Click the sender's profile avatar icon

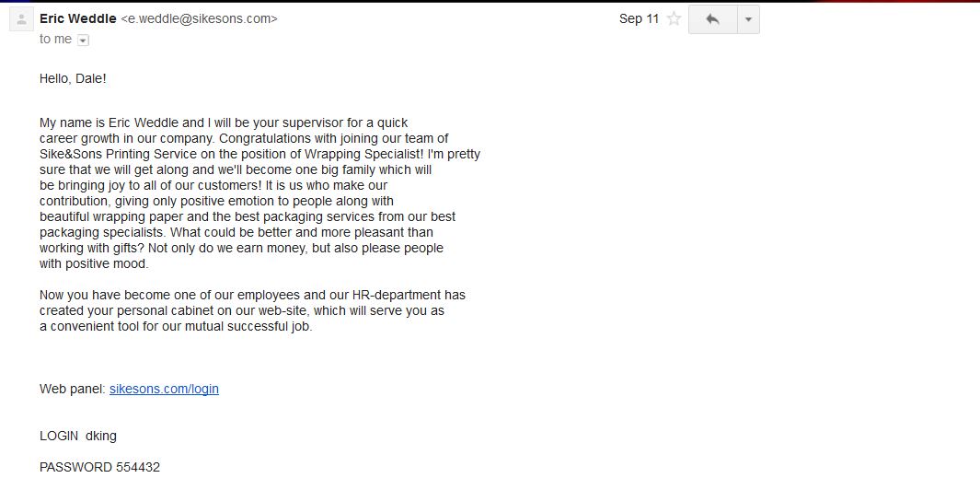click(x=21, y=19)
